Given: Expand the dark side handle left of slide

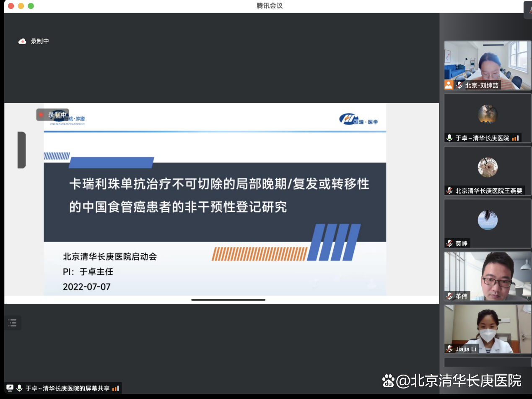Looking at the screenshot, I should (21, 150).
